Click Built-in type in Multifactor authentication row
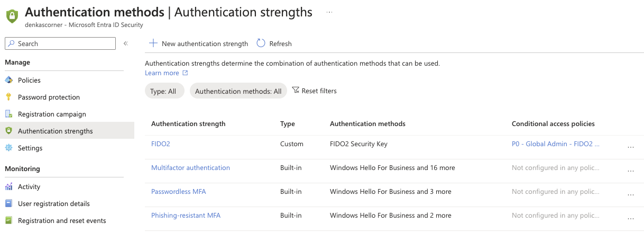Image resolution: width=644 pixels, height=232 pixels. click(x=291, y=168)
